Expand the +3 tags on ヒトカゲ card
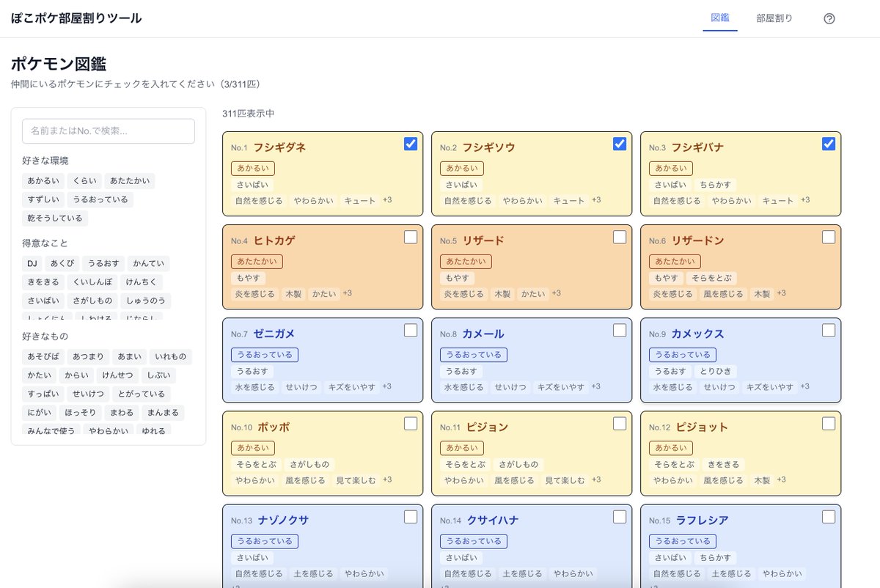 pyautogui.click(x=347, y=293)
